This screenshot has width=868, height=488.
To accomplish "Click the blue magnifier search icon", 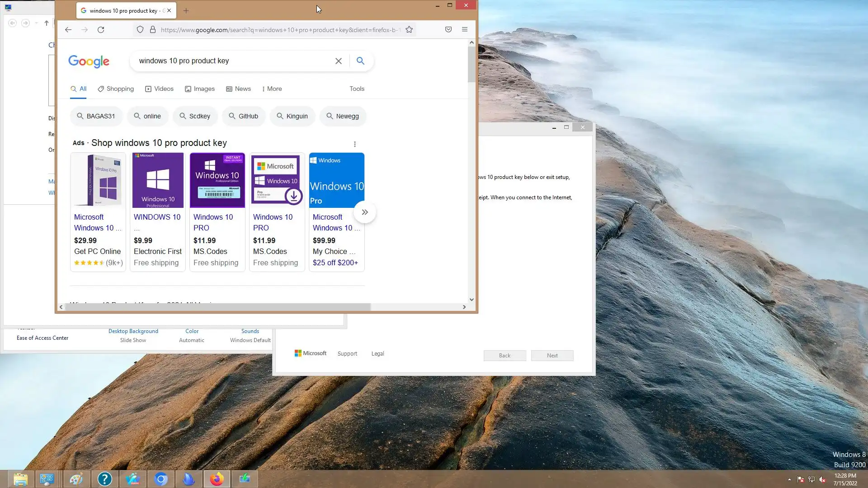I will tap(360, 61).
